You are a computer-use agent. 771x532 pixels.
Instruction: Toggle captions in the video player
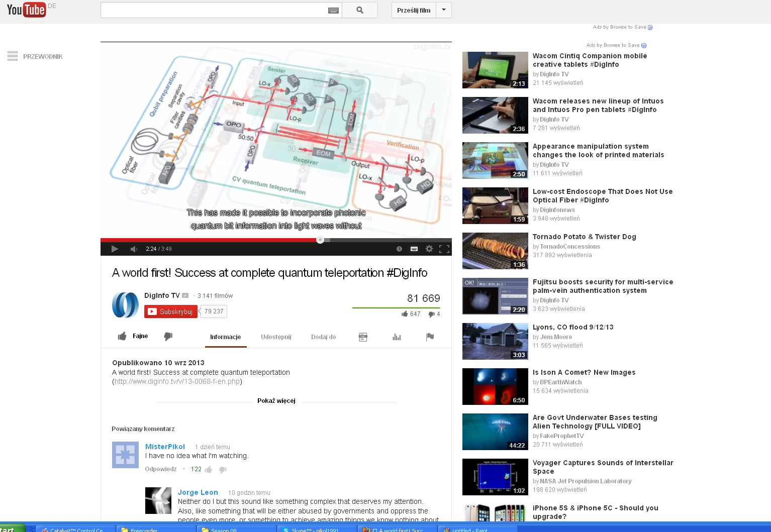pyautogui.click(x=414, y=249)
